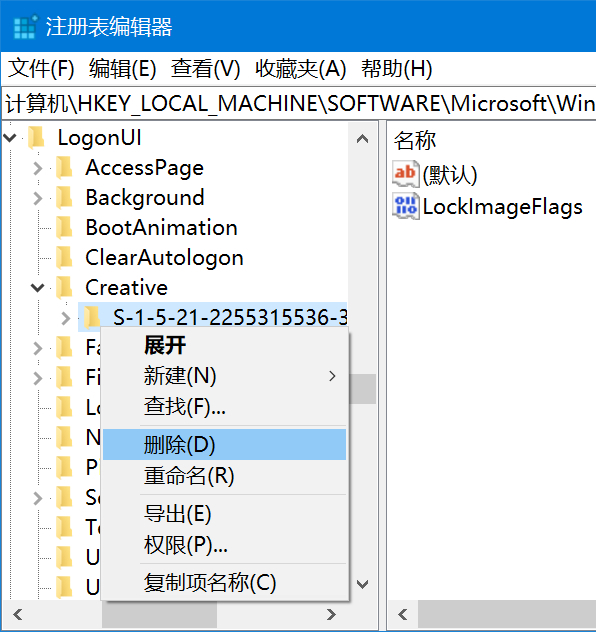Click the Creative folder icon

64,288
